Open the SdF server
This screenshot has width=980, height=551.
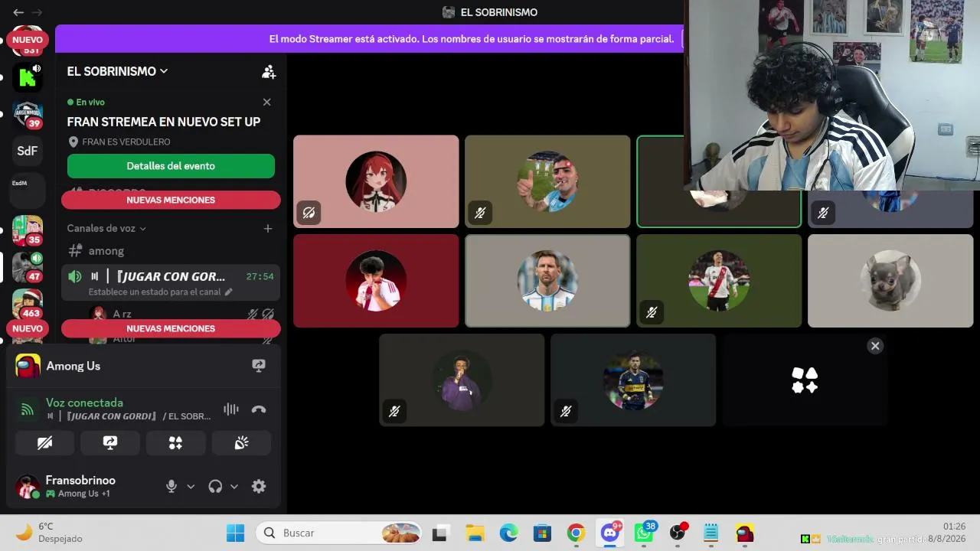[28, 151]
